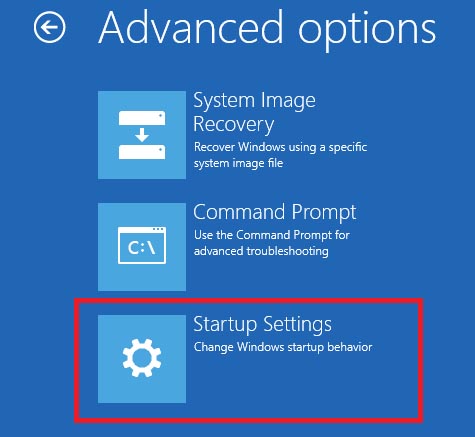Screen dimensions: 475x437
Task: Launch the Command Prompt C:\ icon tile
Action: click(142, 247)
